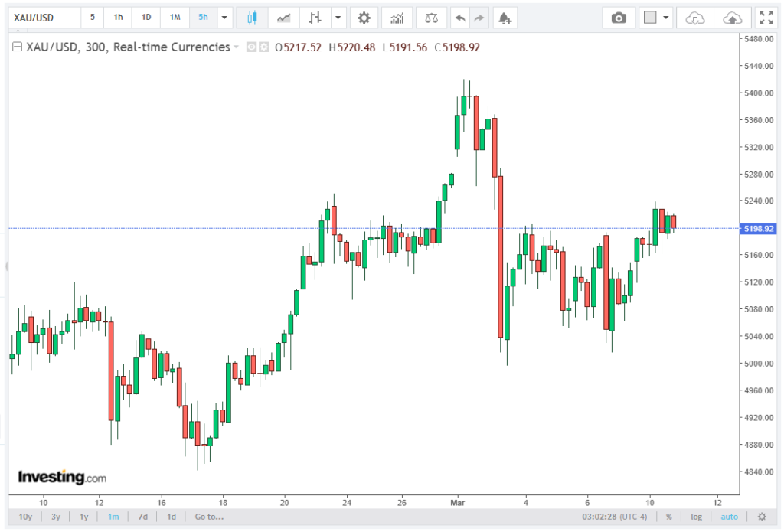
Task: Select the candlestick chart style icon
Action: tap(252, 18)
